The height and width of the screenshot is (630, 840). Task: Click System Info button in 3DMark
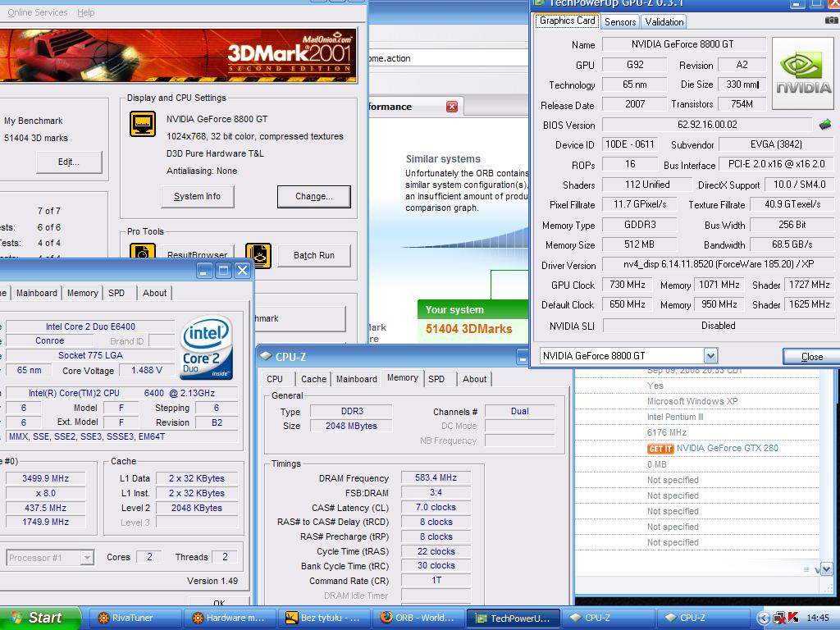pyautogui.click(x=197, y=197)
